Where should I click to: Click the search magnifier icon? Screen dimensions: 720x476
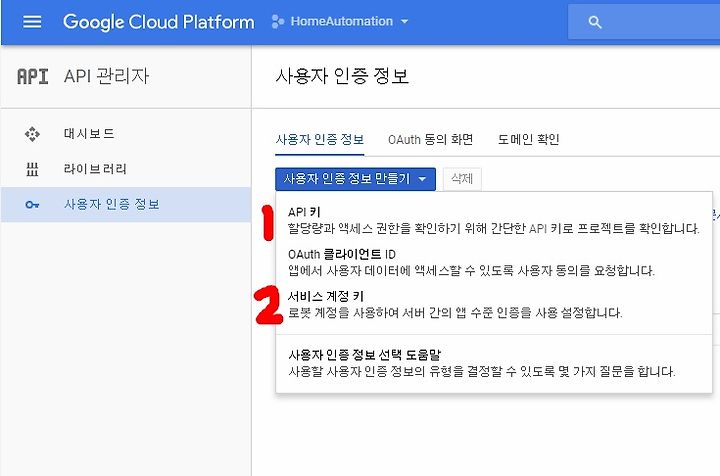pyautogui.click(x=595, y=22)
